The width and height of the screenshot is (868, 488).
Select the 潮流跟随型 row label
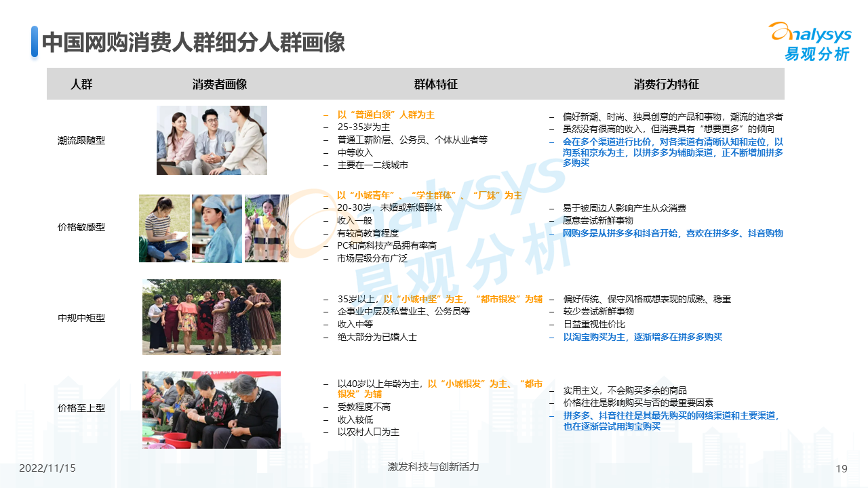(x=81, y=141)
